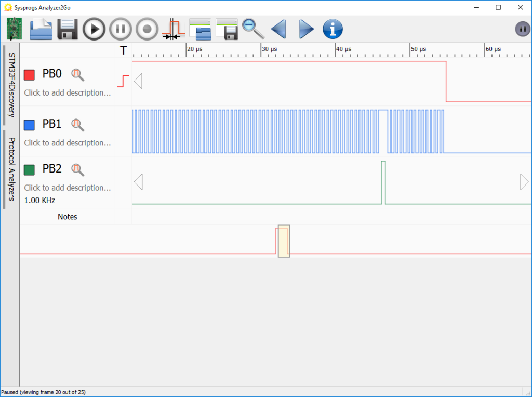Toggle the pause control at top right
Image resolution: width=532 pixels, height=397 pixels.
tap(522, 29)
